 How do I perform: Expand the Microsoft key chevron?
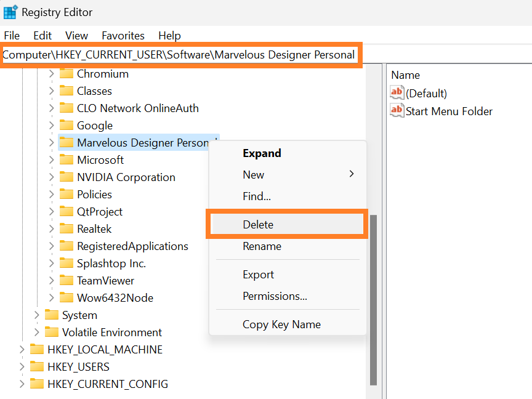pyautogui.click(x=51, y=160)
